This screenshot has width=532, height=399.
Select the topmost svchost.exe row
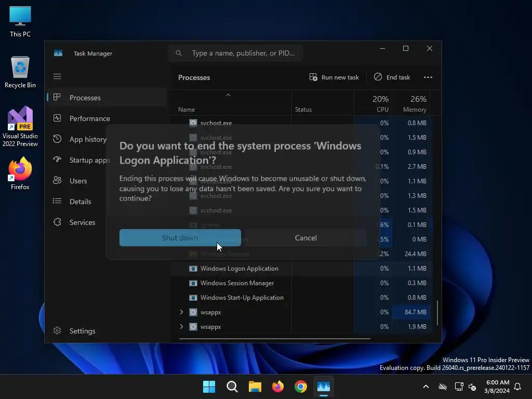tap(302, 123)
